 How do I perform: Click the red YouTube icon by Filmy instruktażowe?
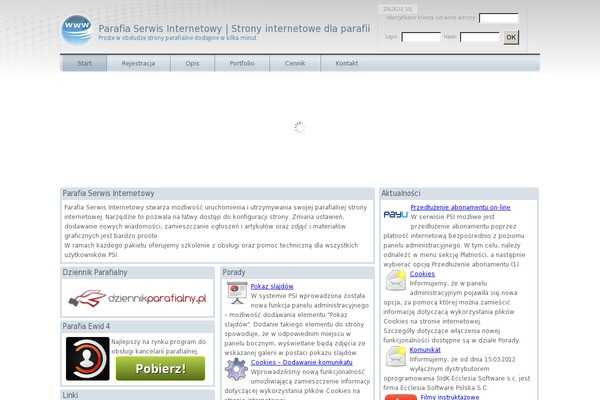[x=401, y=397]
